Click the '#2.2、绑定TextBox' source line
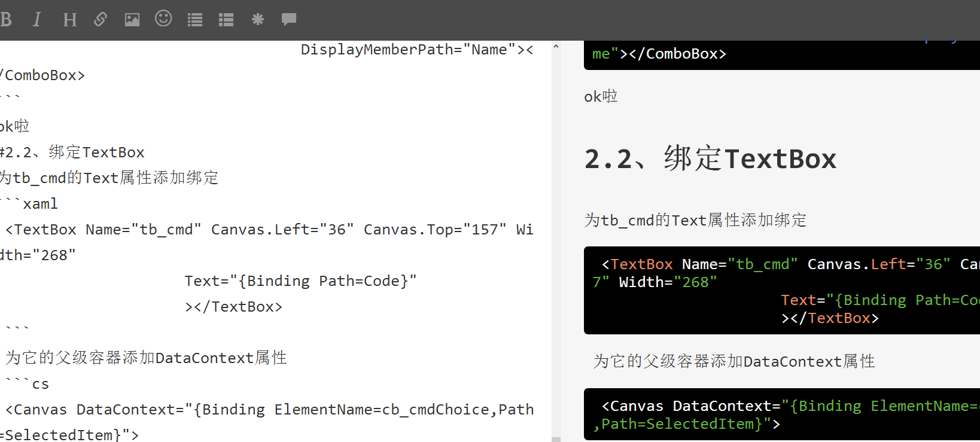 (x=72, y=152)
